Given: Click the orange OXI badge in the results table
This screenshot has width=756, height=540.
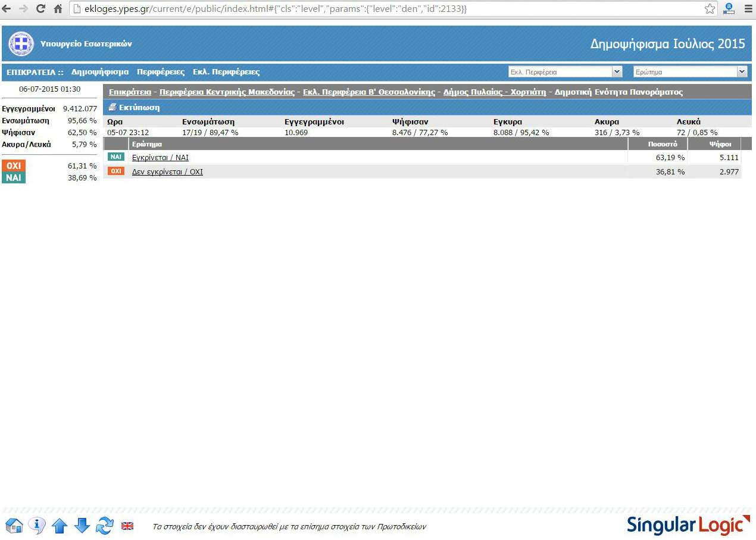Looking at the screenshot, I should pyautogui.click(x=116, y=171).
